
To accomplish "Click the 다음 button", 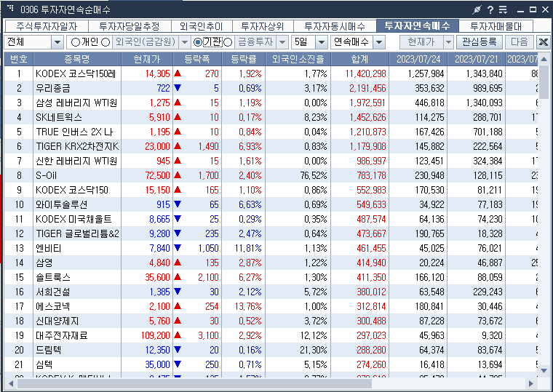I will 519,42.
